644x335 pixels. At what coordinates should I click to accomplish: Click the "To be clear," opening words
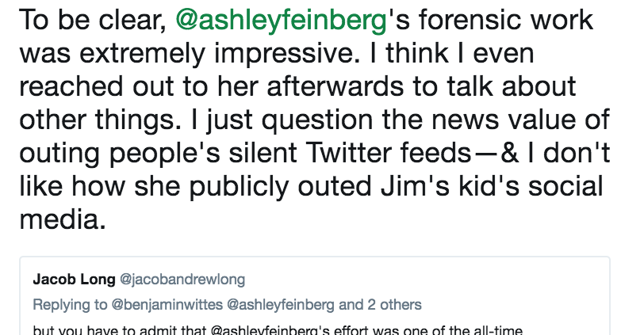tap(93, 21)
